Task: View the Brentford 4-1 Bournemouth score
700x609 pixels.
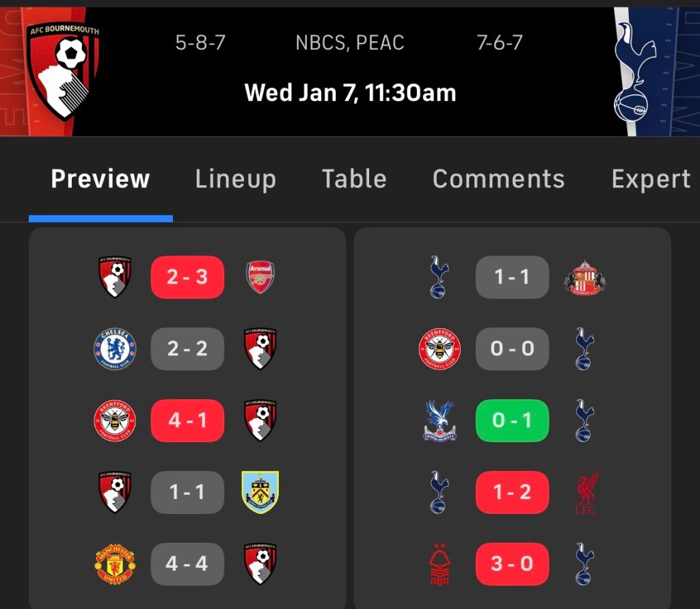Action: click(x=187, y=420)
